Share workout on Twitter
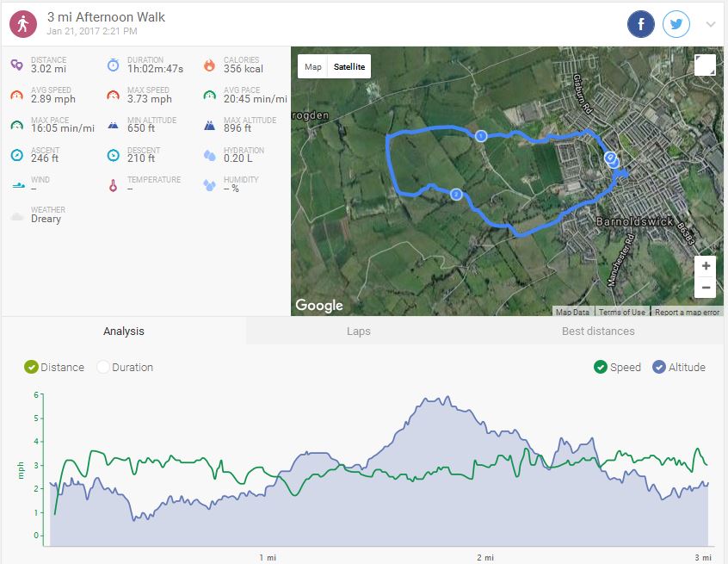This screenshot has width=728, height=564. [676, 24]
